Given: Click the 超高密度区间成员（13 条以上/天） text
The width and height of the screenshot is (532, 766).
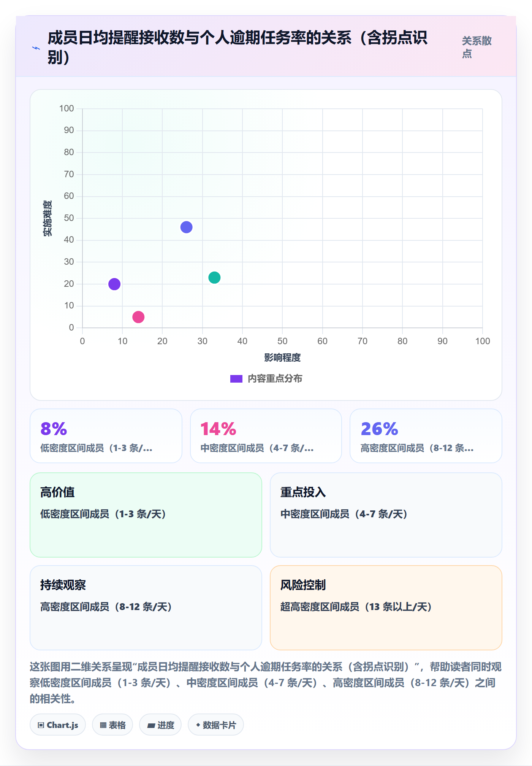Looking at the screenshot, I should [356, 607].
